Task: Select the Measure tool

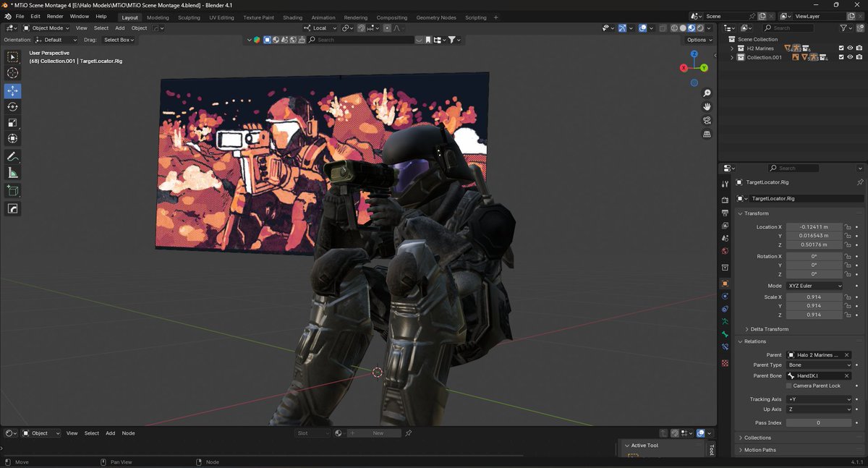Action: (x=13, y=172)
